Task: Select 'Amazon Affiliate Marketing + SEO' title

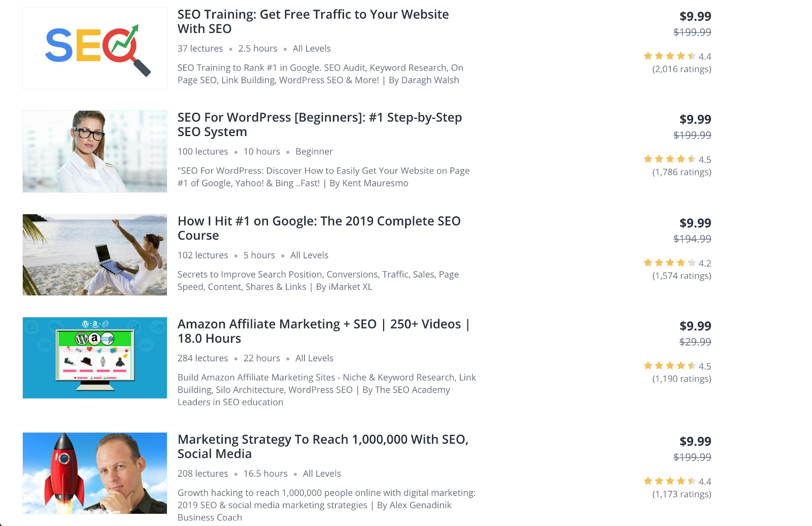Action: point(323,331)
